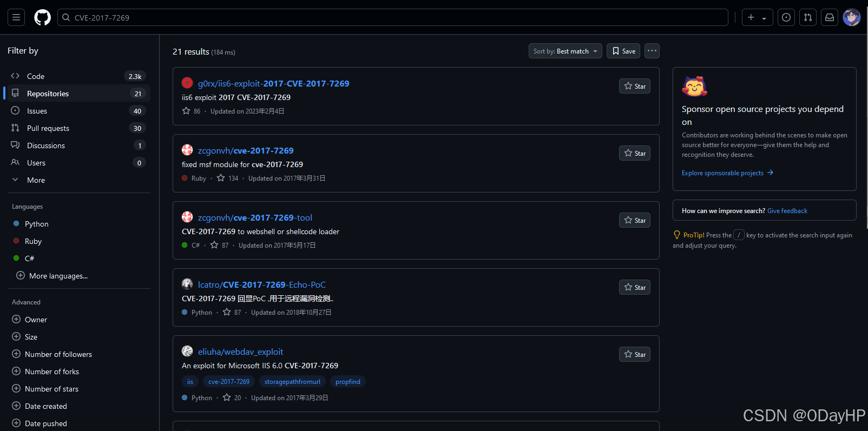Filter results by Code
868x431 pixels.
click(79, 76)
